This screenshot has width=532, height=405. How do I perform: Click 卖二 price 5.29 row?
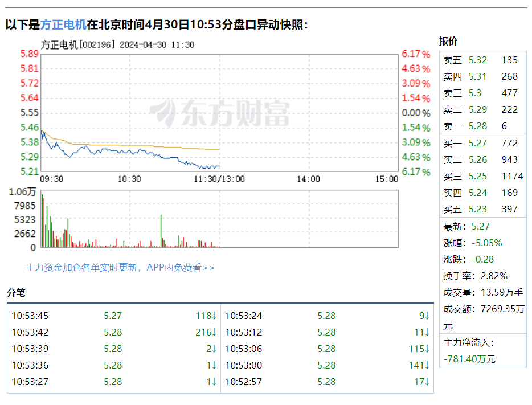click(x=483, y=109)
